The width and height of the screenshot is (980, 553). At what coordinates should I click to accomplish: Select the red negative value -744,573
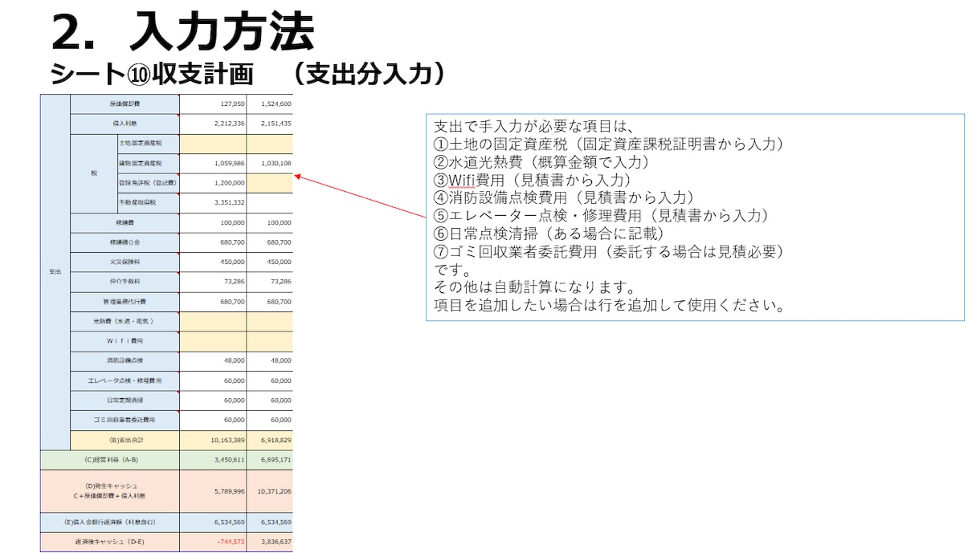[213, 542]
